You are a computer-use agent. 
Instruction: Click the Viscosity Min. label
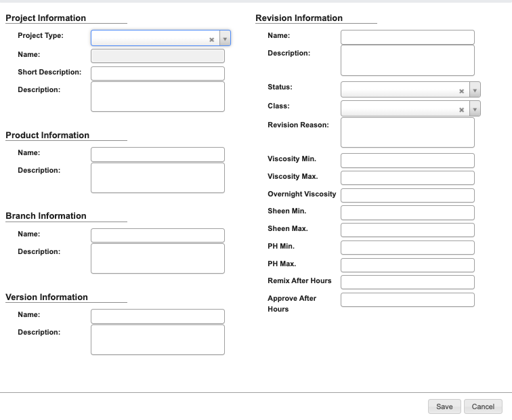point(292,159)
